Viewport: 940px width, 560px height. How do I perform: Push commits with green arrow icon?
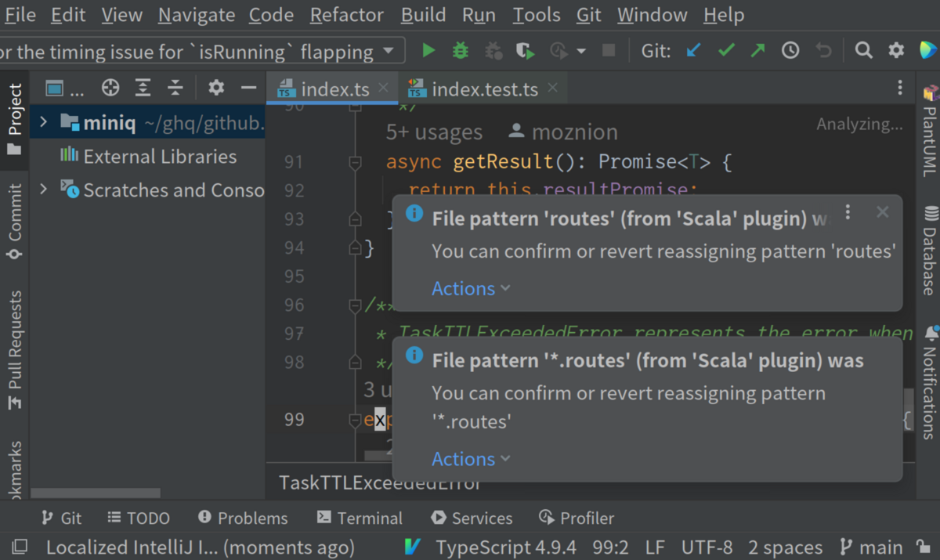pyautogui.click(x=757, y=51)
